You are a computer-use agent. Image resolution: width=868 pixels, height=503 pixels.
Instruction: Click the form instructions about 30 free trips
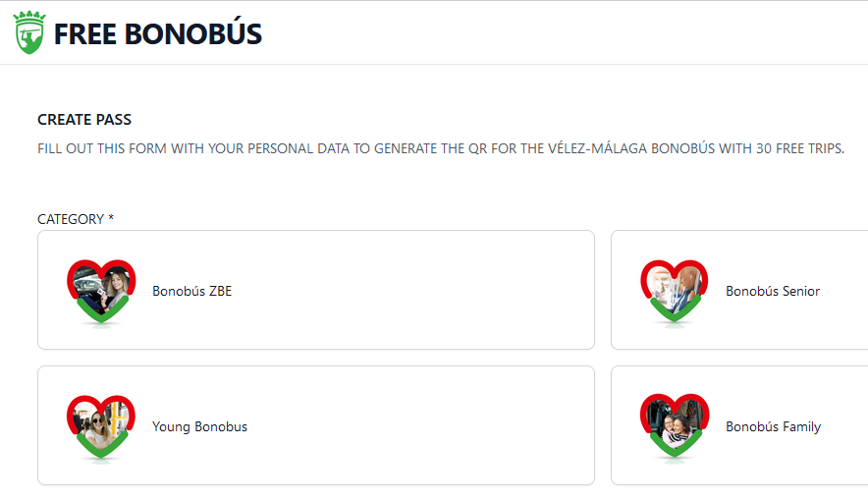point(441,149)
